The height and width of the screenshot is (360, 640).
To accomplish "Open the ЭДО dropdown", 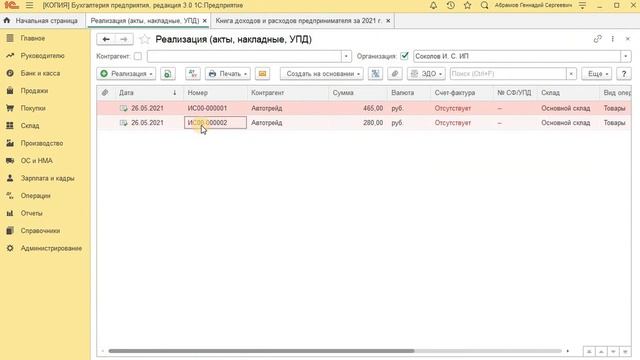I will [426, 73].
